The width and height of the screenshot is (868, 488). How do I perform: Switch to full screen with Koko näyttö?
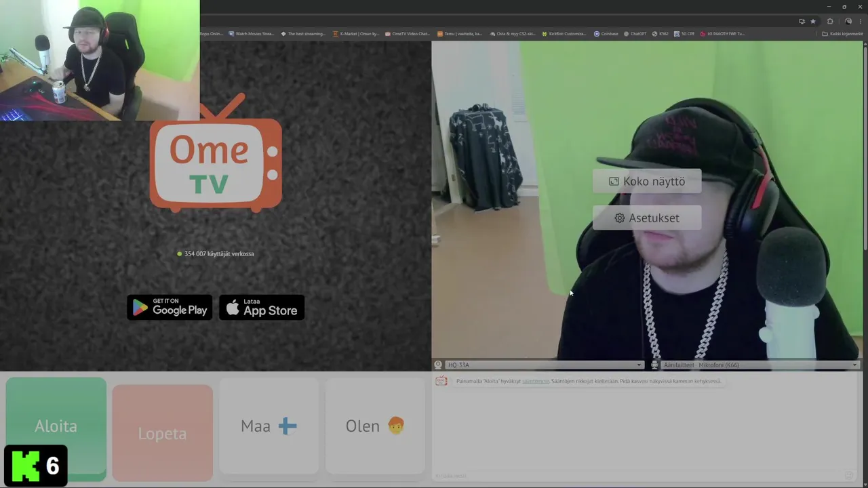(647, 181)
